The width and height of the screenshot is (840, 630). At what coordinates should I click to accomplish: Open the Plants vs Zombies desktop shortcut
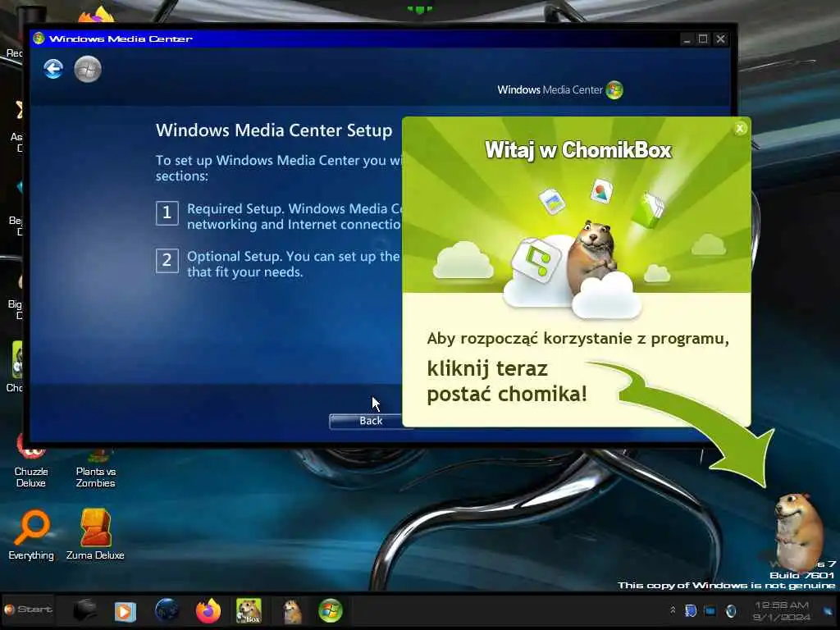(x=96, y=468)
